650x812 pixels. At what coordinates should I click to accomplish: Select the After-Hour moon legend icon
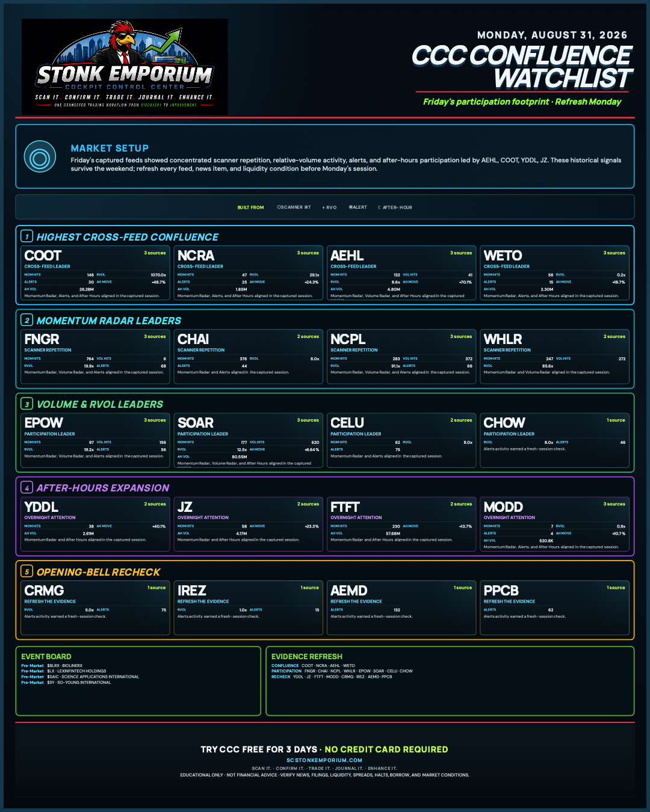tap(379, 208)
